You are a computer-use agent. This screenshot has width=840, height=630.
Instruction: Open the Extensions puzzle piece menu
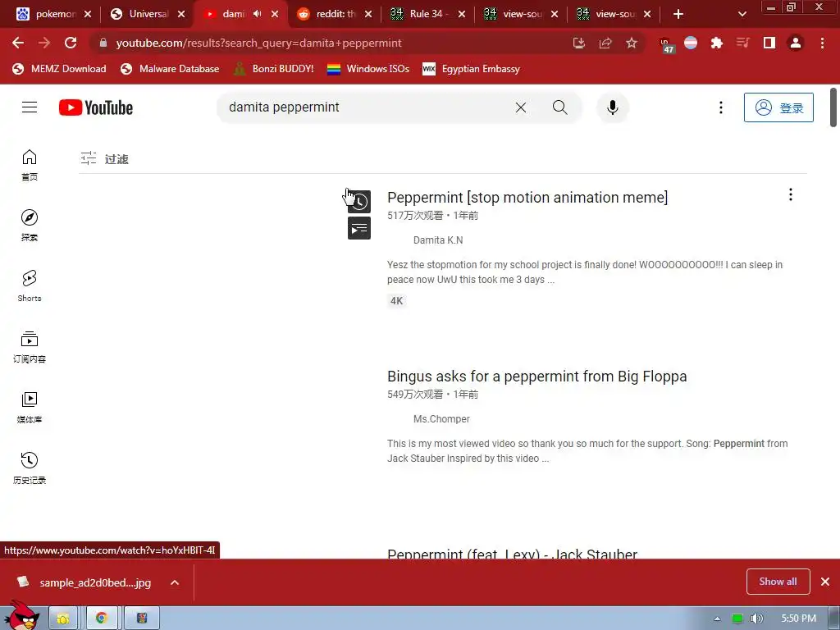point(717,43)
